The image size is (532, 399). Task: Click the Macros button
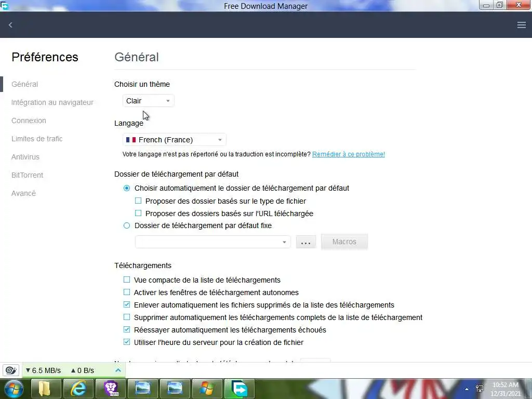pyautogui.click(x=344, y=242)
